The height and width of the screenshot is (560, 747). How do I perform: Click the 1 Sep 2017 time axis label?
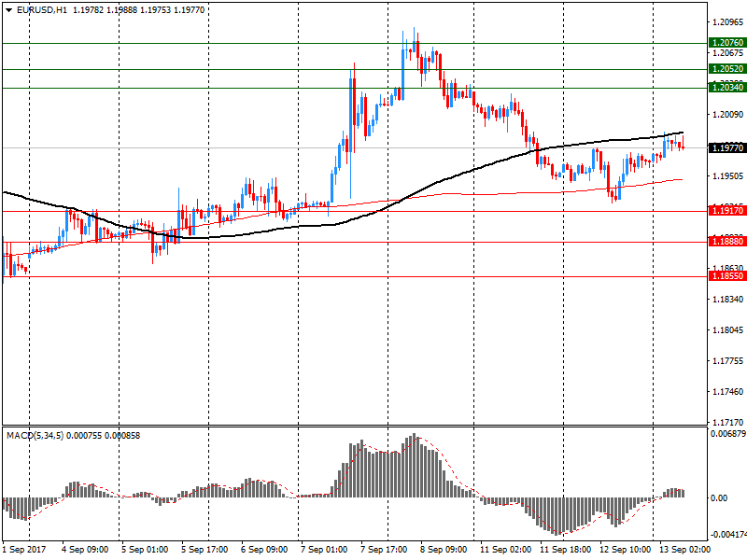(x=24, y=550)
